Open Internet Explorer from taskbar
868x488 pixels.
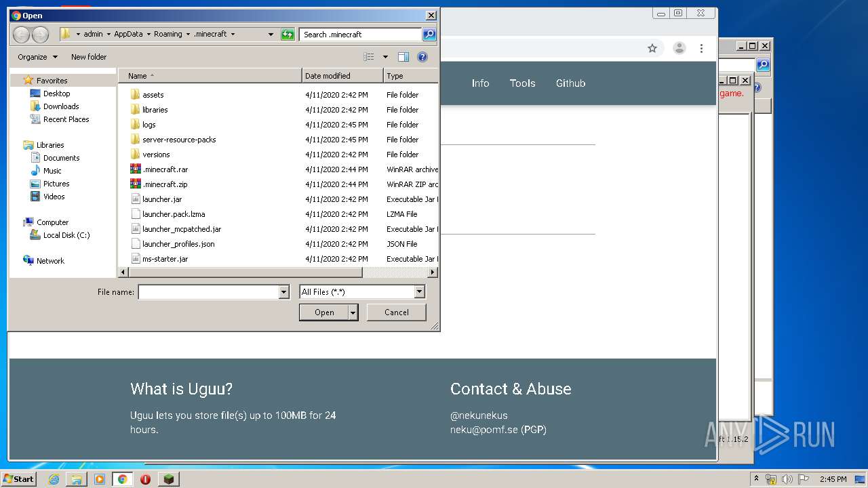[54, 479]
